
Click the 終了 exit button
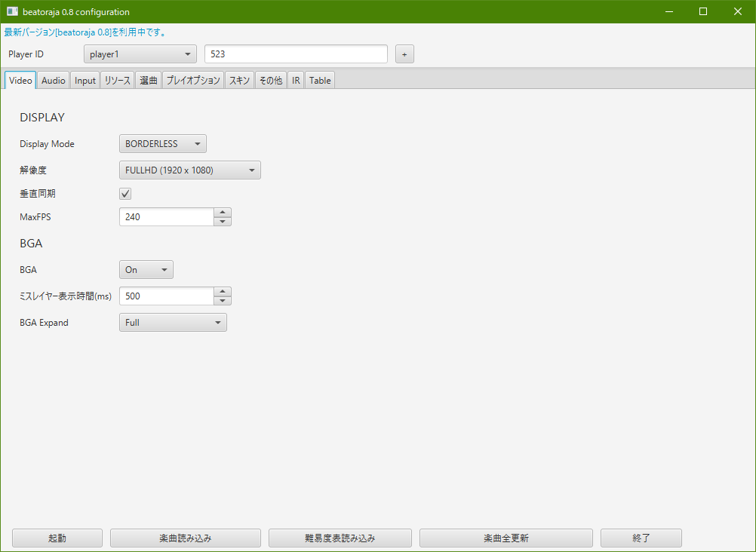(641, 538)
